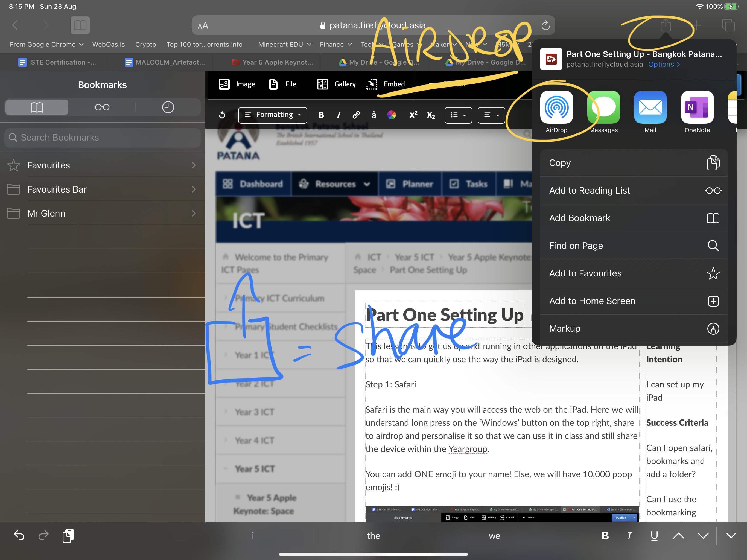Open the WebOas.is favourite
The height and width of the screenshot is (560, 747).
[x=108, y=44]
